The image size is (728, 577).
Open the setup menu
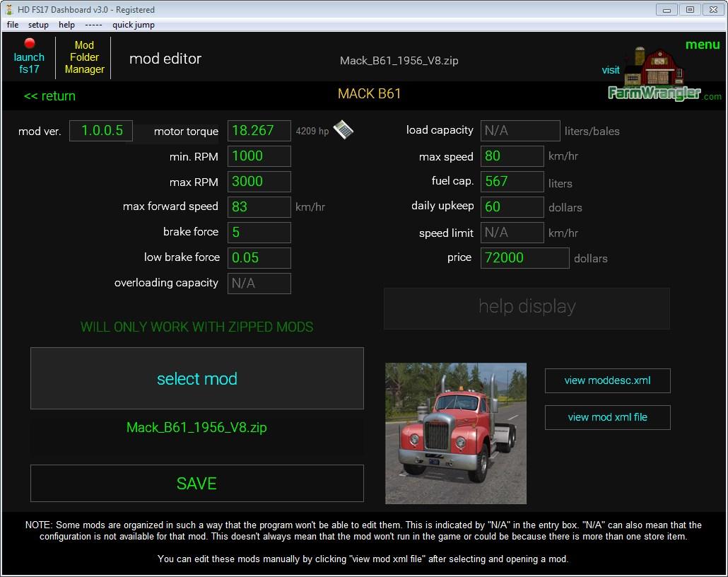[38, 25]
